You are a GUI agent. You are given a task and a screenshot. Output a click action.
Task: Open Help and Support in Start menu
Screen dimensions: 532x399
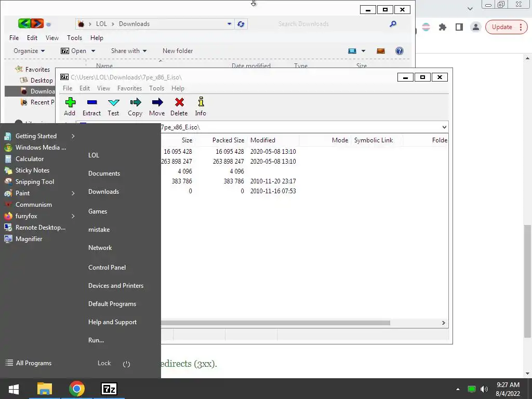coord(112,322)
